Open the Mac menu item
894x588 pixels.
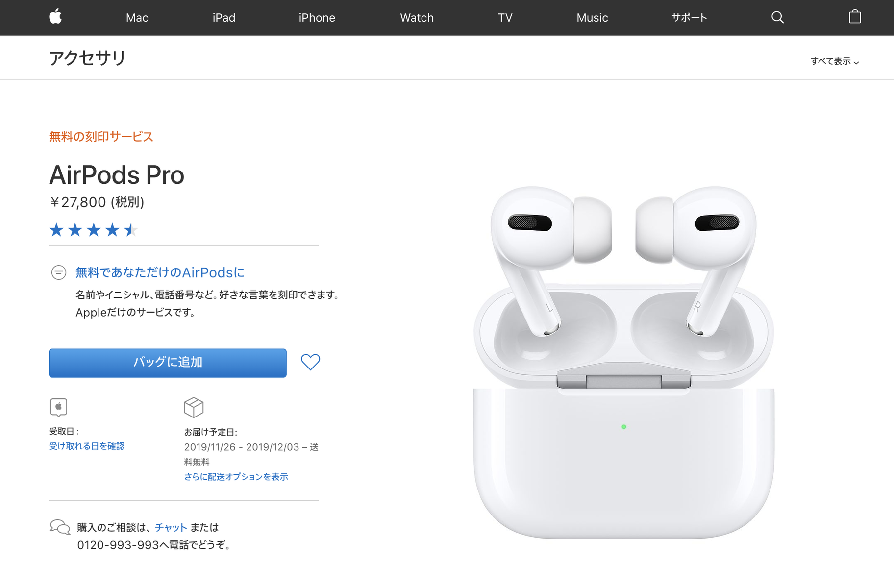(137, 18)
